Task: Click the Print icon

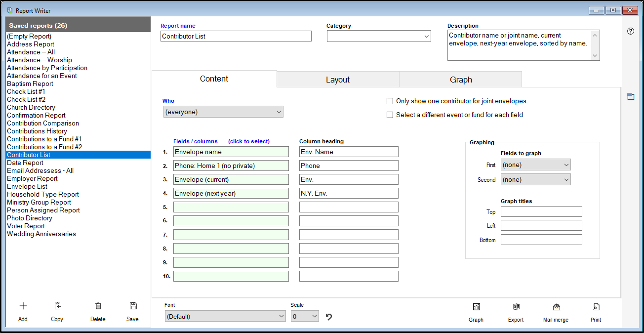Action: (x=596, y=307)
